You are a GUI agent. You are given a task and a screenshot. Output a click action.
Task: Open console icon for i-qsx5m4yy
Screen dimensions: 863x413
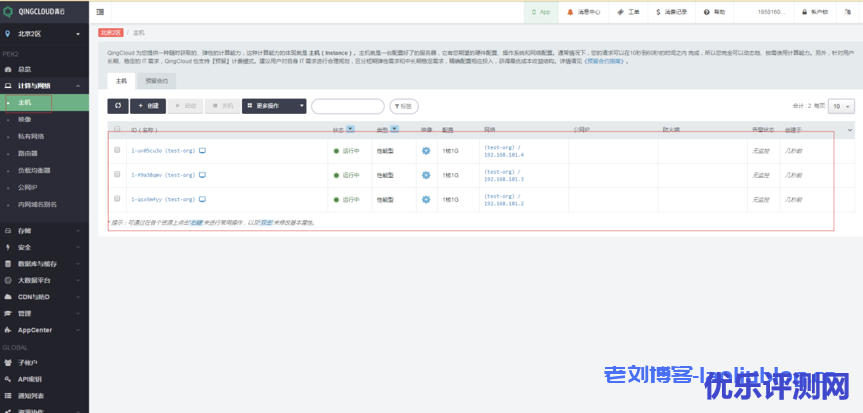(x=203, y=199)
